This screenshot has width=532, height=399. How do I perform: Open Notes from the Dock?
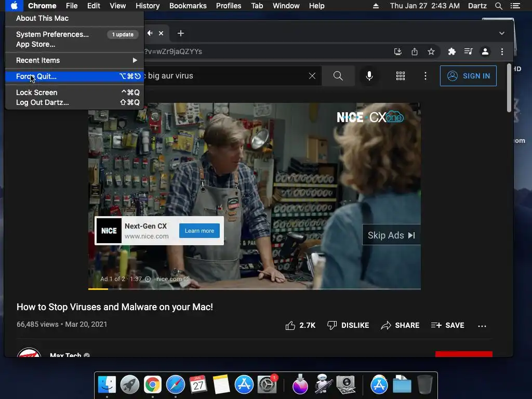[221, 385]
